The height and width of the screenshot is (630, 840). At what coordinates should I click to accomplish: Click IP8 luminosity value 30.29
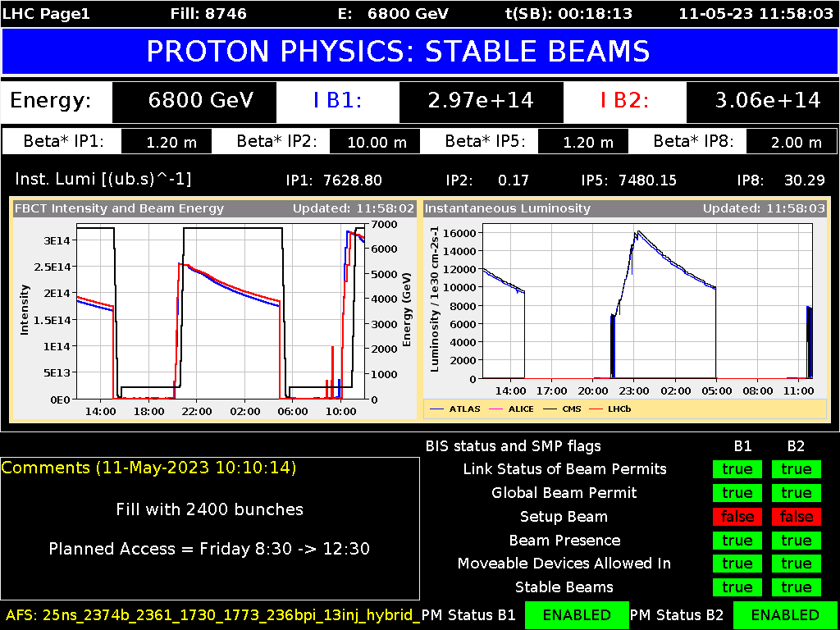coord(804,180)
